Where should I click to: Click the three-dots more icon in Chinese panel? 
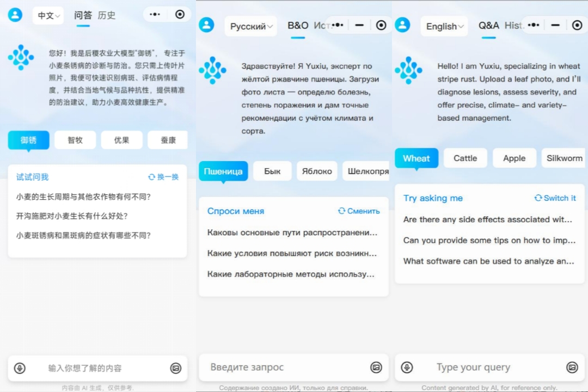[155, 15]
